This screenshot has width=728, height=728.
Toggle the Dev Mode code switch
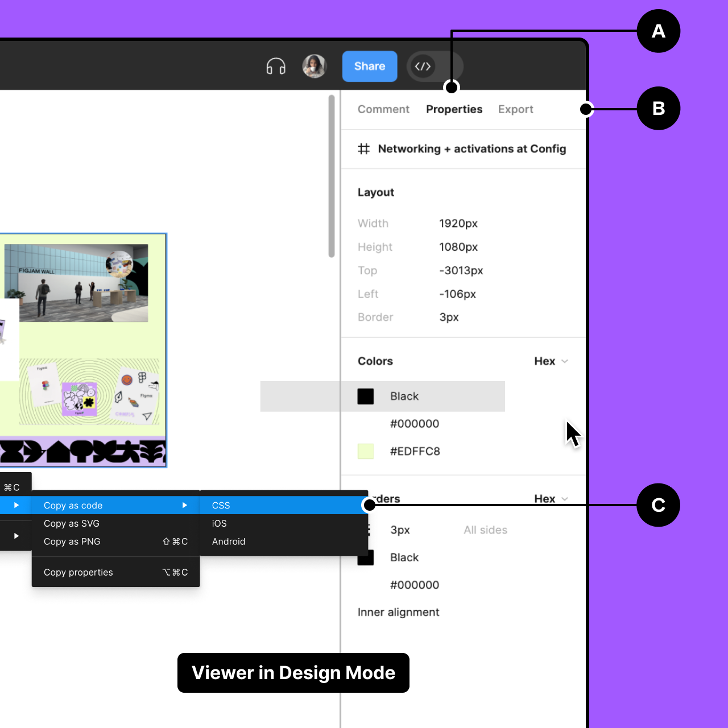[435, 67]
